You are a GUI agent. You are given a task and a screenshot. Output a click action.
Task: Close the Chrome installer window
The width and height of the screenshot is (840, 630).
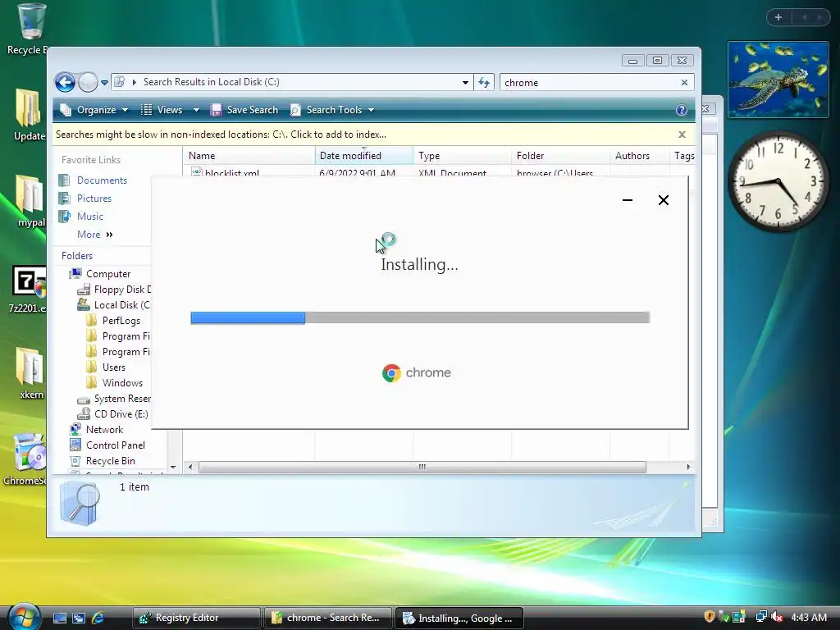663,200
